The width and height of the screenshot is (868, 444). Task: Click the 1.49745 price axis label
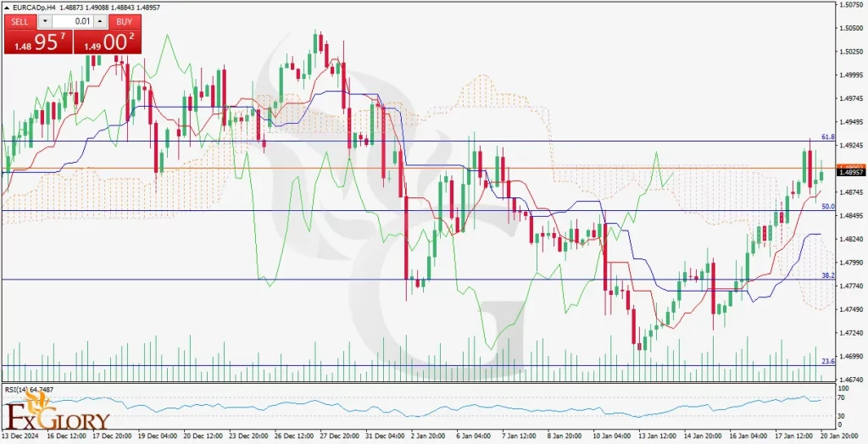[853, 98]
